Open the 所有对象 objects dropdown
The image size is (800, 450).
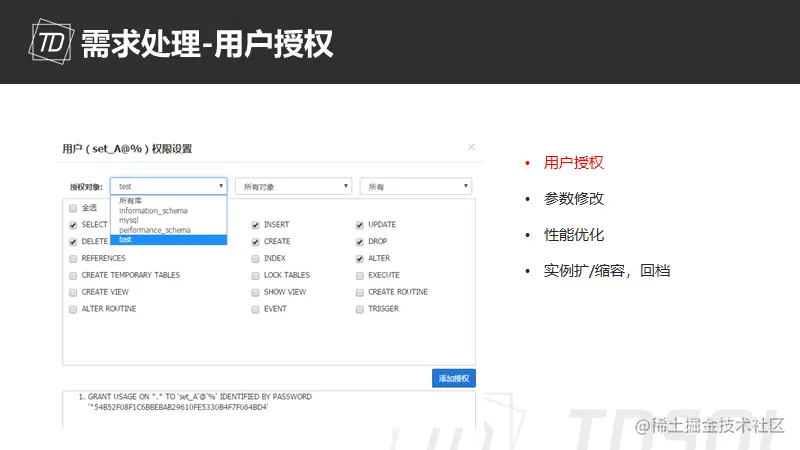pyautogui.click(x=293, y=186)
